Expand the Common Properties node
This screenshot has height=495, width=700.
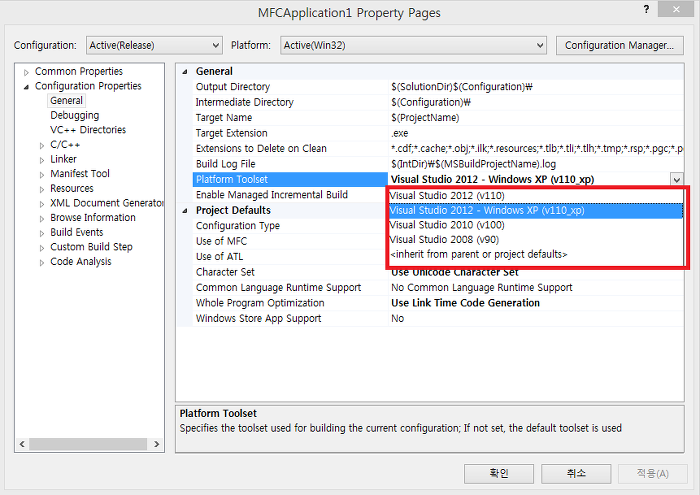26,72
